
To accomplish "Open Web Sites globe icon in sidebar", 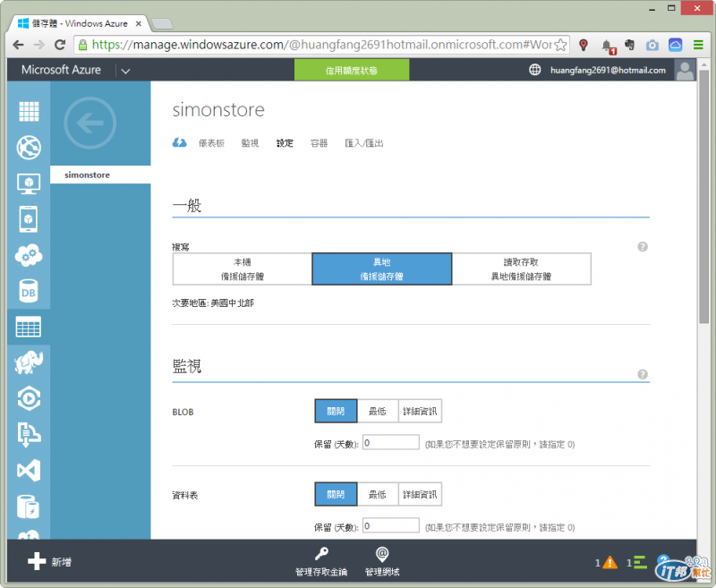I will pyautogui.click(x=29, y=148).
